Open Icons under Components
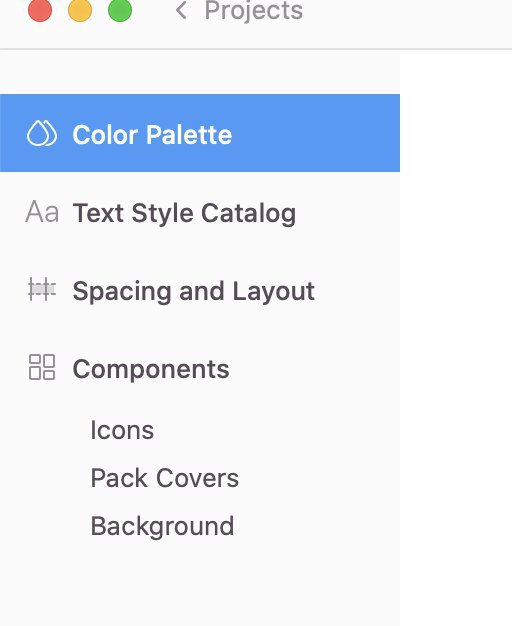 pyautogui.click(x=122, y=430)
